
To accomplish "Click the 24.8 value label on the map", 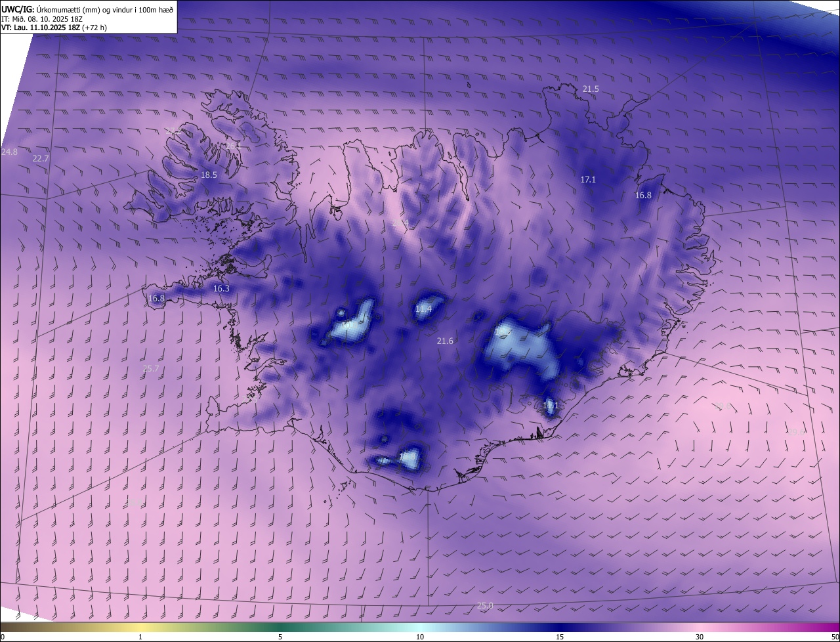I will (9, 152).
